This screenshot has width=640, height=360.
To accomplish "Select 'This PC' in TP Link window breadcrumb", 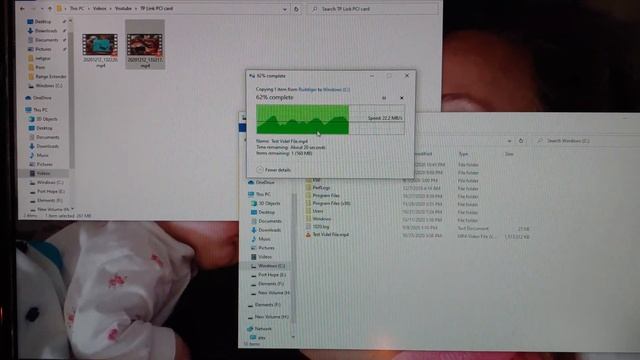I will [77, 8].
